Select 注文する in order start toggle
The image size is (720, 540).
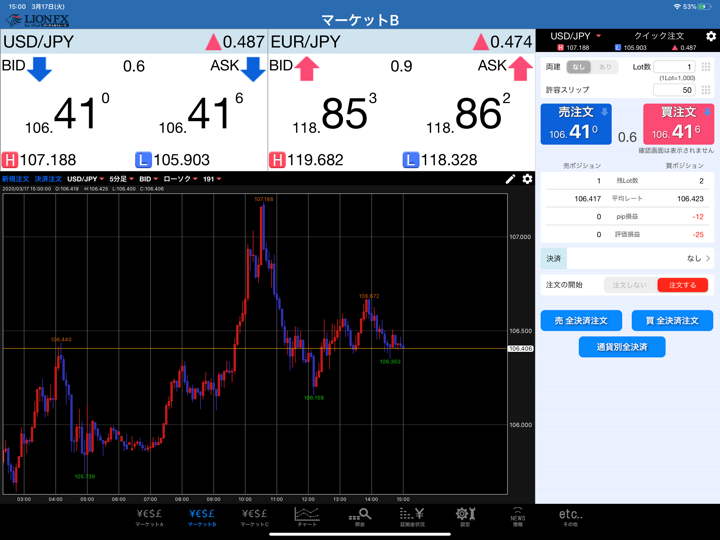click(682, 285)
